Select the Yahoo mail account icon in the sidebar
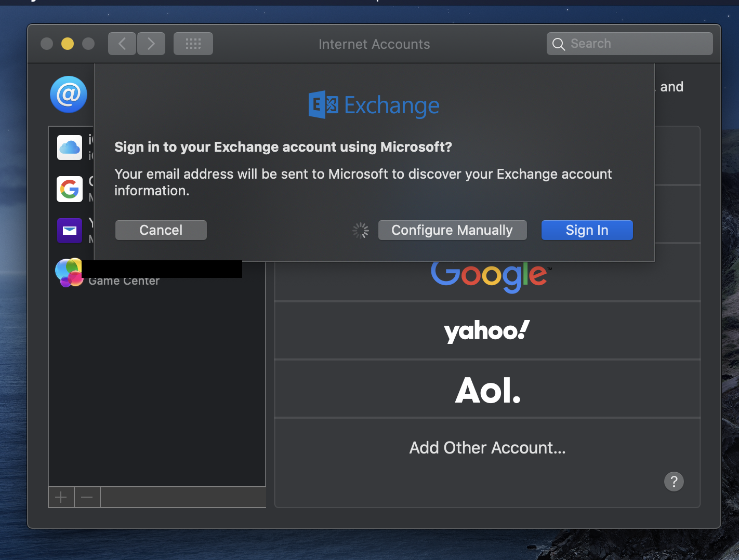The image size is (739, 560). click(x=70, y=231)
